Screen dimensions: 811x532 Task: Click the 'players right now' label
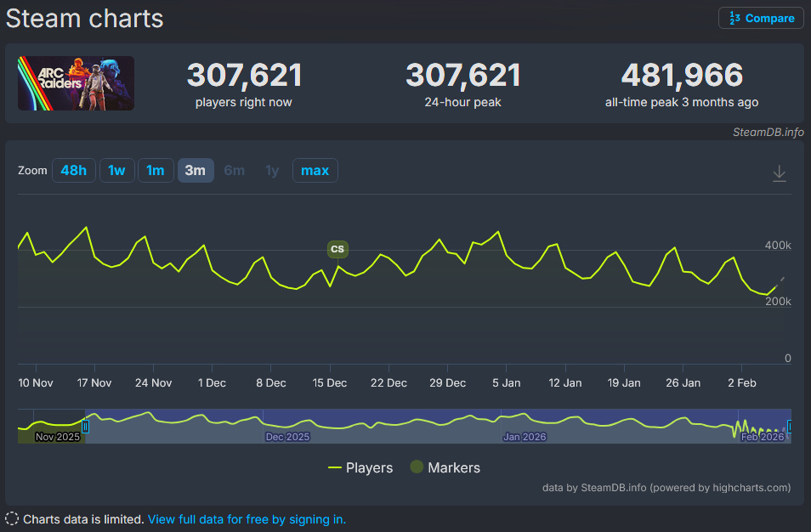tap(244, 102)
